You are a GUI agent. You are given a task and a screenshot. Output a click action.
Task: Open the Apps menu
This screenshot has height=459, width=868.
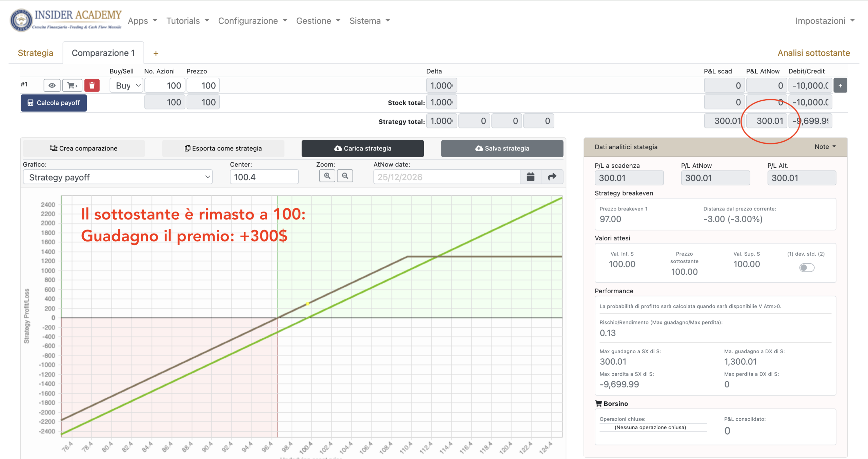tap(142, 21)
